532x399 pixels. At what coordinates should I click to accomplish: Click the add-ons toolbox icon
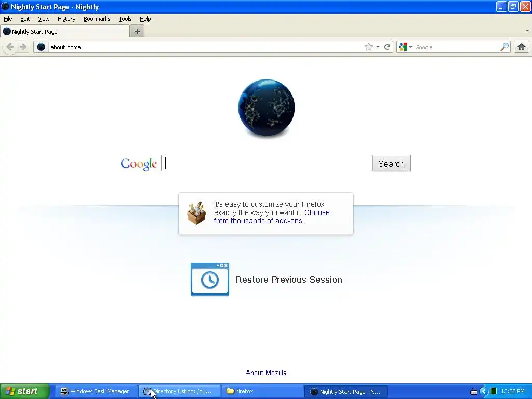point(196,213)
